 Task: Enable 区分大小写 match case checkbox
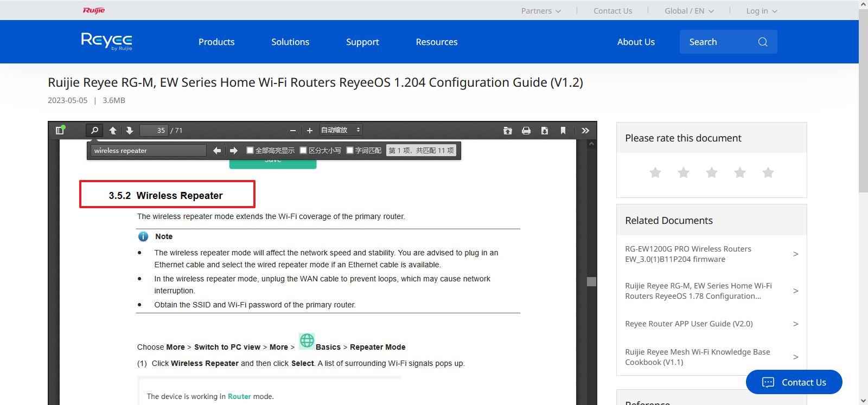[303, 150]
